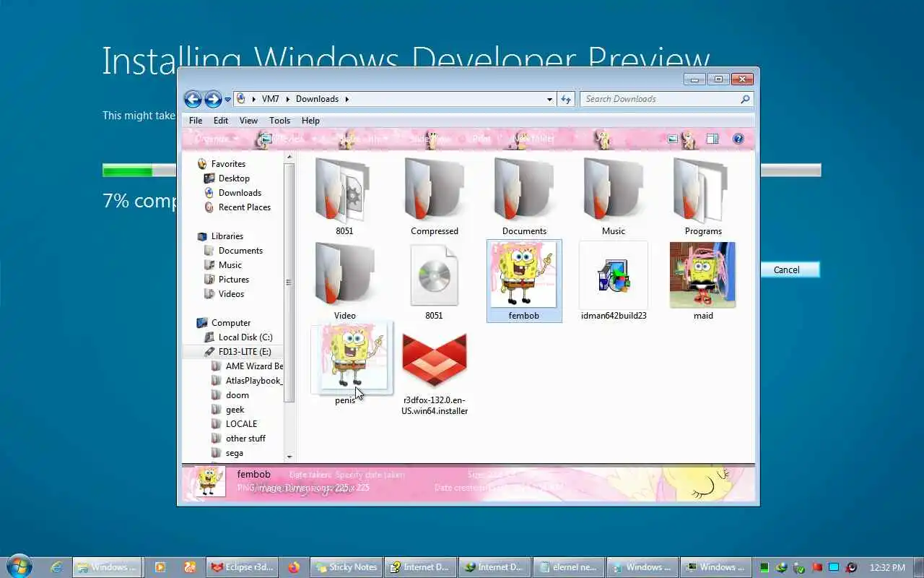
Task: Expand the arrow after VM7 in breadcrumb
Action: pyautogui.click(x=287, y=99)
